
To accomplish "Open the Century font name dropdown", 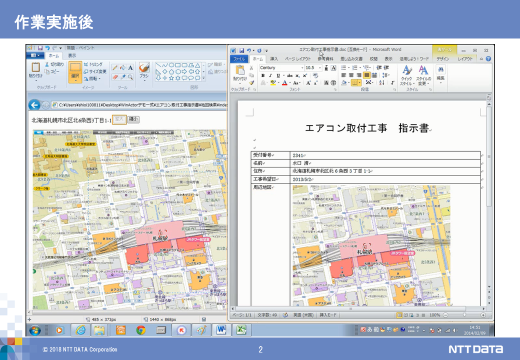I will [x=281, y=68].
